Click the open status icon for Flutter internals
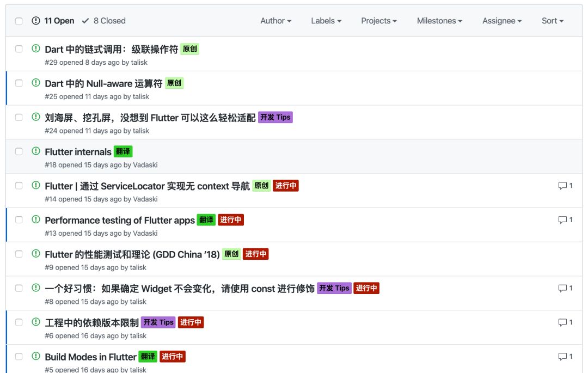 click(35, 151)
